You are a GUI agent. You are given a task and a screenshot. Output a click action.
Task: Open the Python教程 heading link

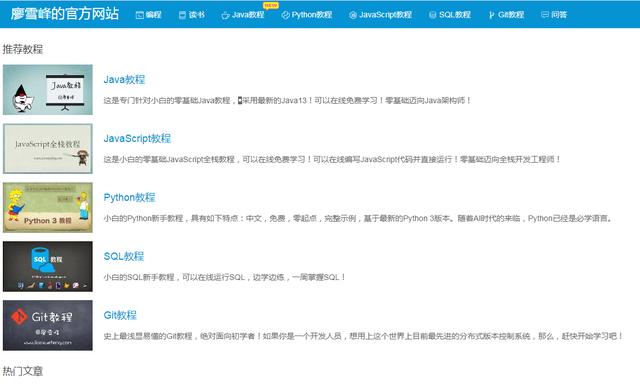point(129,197)
